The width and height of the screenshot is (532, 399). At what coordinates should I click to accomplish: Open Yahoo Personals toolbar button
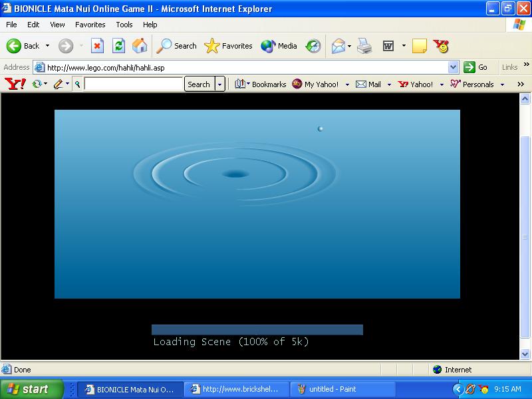point(472,84)
